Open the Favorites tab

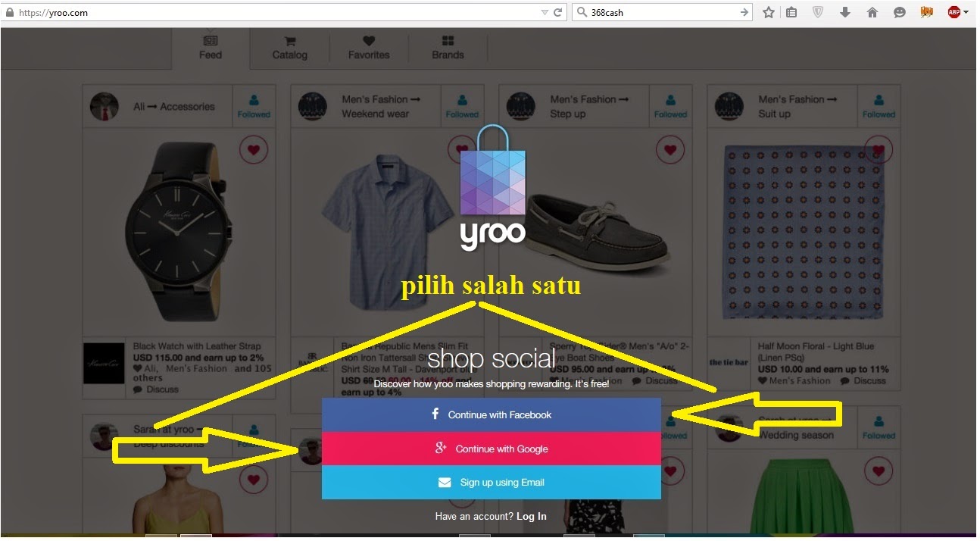(369, 48)
